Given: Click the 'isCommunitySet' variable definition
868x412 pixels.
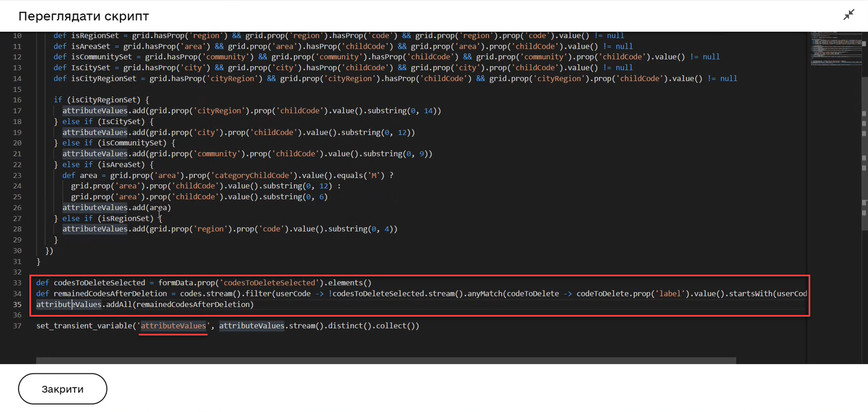Looking at the screenshot, I should pos(387,57).
